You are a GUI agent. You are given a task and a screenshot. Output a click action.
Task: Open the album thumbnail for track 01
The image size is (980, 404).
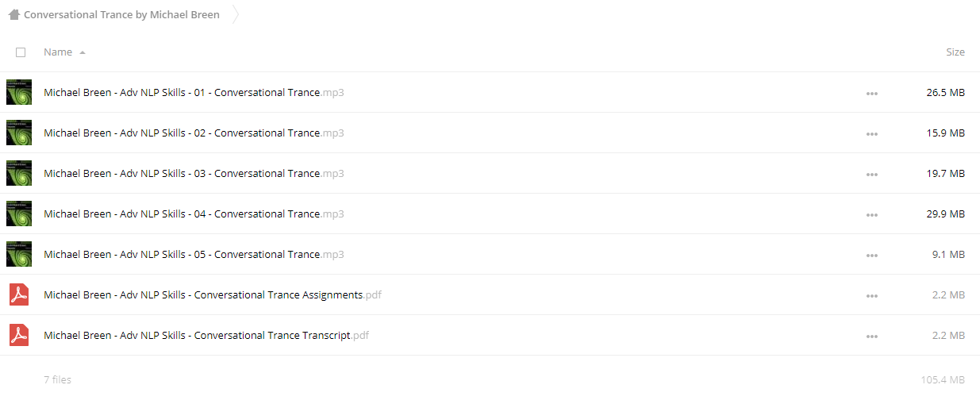(x=19, y=92)
